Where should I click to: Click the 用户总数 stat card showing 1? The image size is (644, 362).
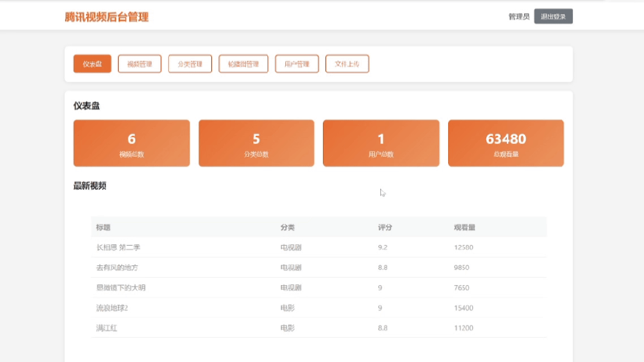(x=381, y=143)
